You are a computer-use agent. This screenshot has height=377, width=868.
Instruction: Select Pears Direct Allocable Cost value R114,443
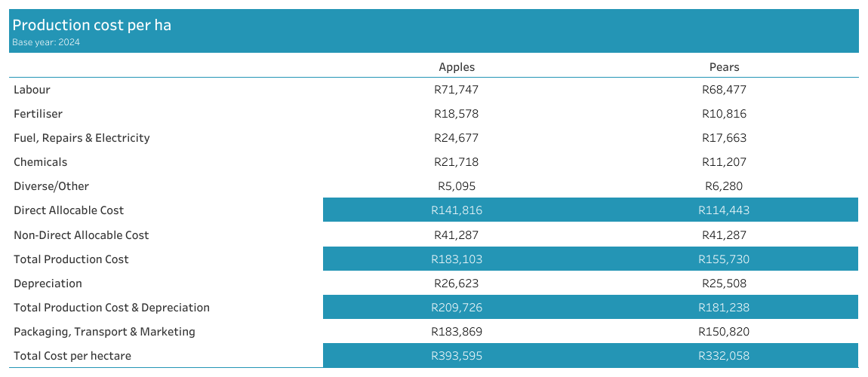[x=724, y=210]
